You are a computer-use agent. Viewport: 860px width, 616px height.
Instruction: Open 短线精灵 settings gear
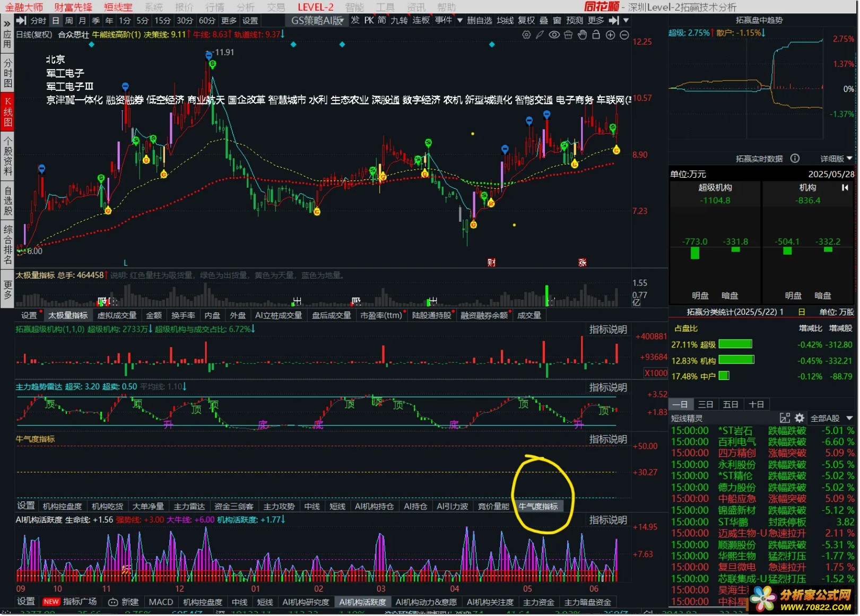800,418
